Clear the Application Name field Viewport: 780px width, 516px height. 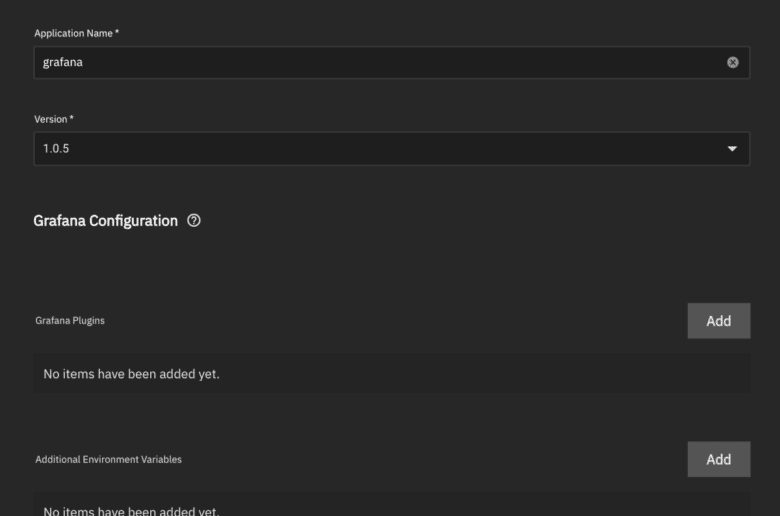[732, 62]
